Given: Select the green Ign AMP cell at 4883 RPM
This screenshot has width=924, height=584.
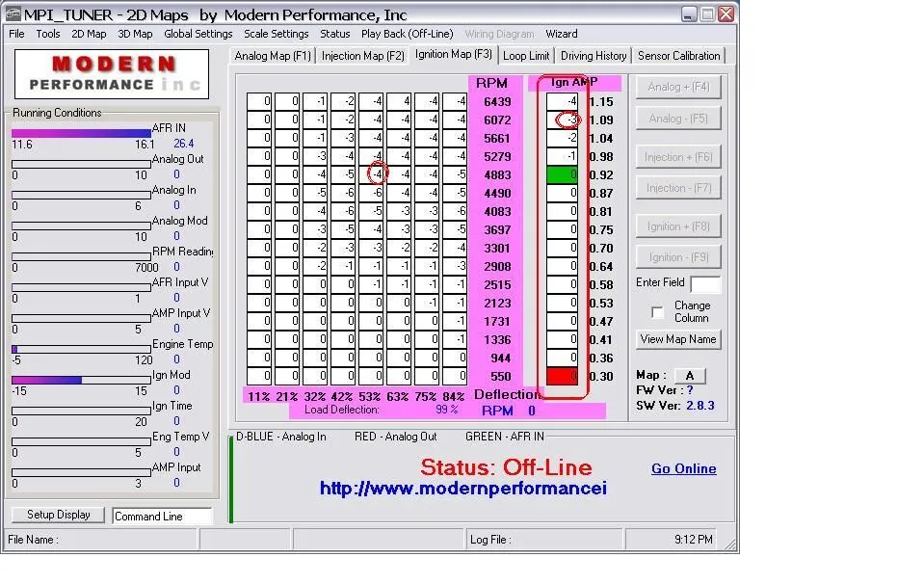Looking at the screenshot, I should point(563,175).
